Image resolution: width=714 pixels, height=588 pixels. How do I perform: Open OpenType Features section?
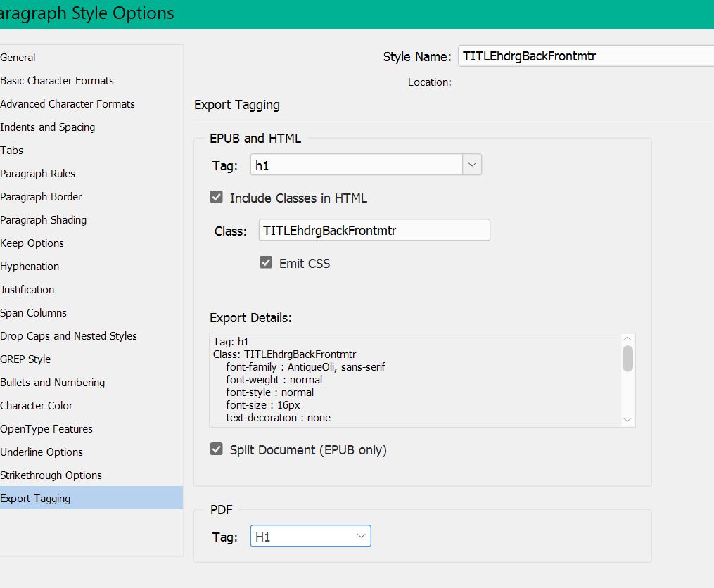(x=91, y=429)
